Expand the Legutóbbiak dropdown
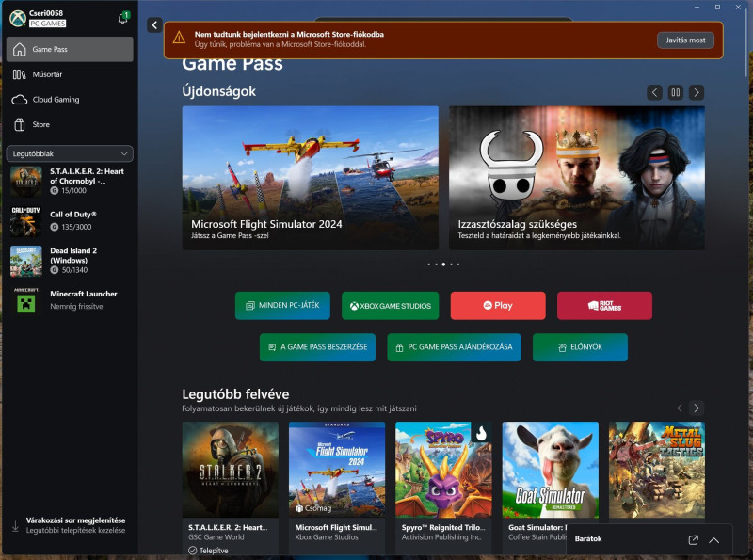This screenshot has height=560, width=753. [x=70, y=153]
